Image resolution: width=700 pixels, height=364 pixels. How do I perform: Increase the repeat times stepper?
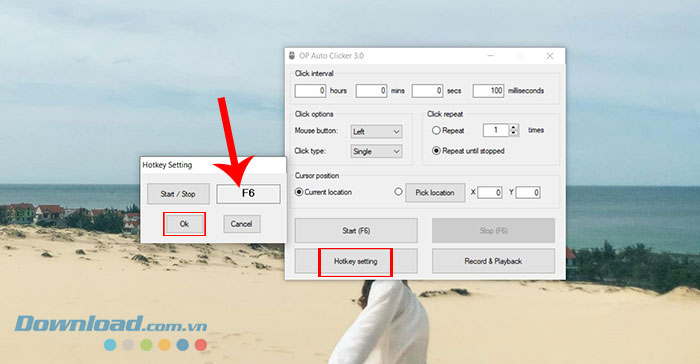pos(513,127)
